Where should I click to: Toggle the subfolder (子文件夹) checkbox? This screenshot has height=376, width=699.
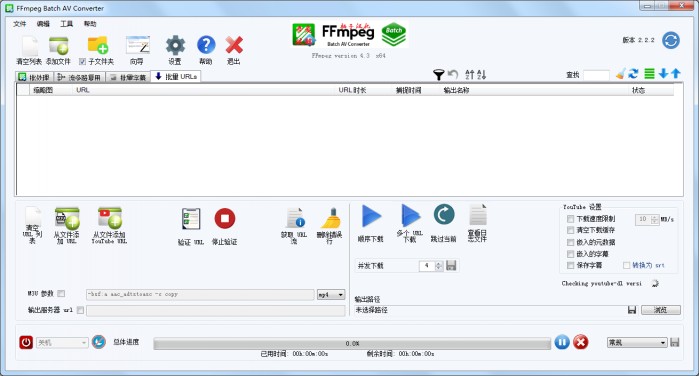click(x=82, y=62)
